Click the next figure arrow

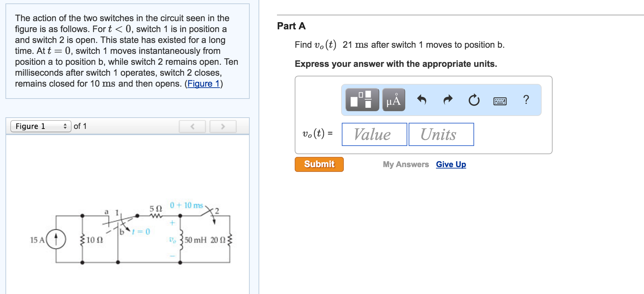point(223,126)
